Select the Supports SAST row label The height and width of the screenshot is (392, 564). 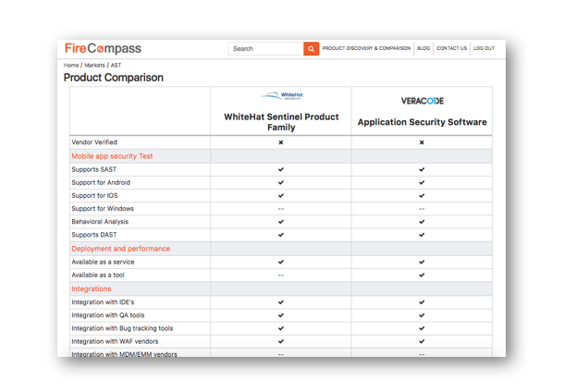click(94, 169)
